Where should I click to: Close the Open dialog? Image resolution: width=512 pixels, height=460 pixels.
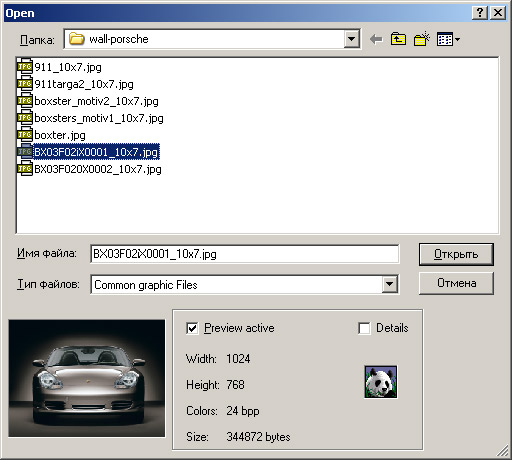pyautogui.click(x=498, y=13)
